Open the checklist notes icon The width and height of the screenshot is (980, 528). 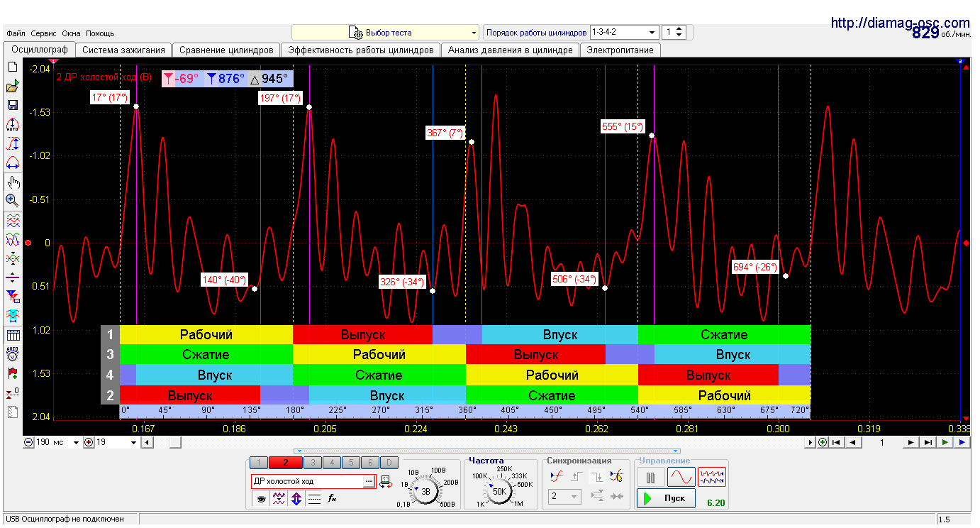pyautogui.click(x=12, y=411)
